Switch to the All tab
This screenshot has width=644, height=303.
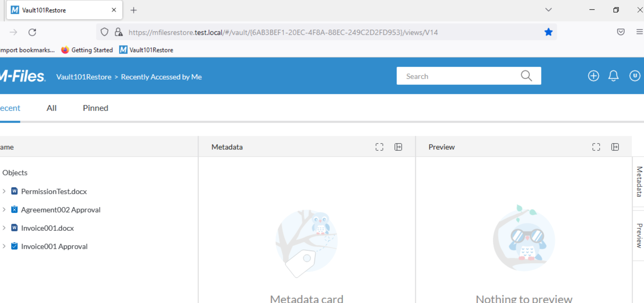point(51,108)
